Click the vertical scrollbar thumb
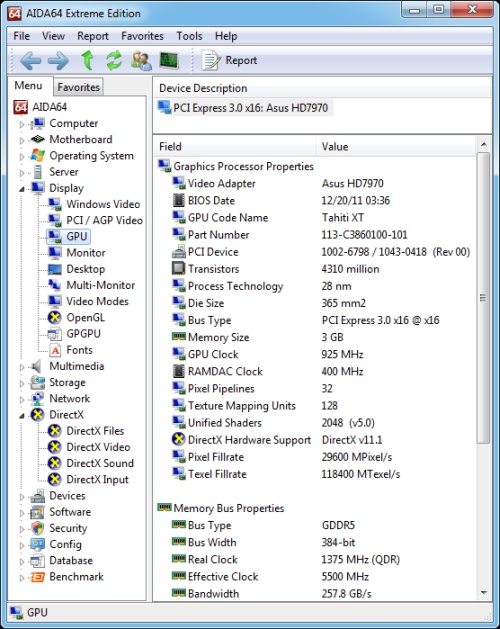Screen dimensions: 500x629 (x=483, y=298)
